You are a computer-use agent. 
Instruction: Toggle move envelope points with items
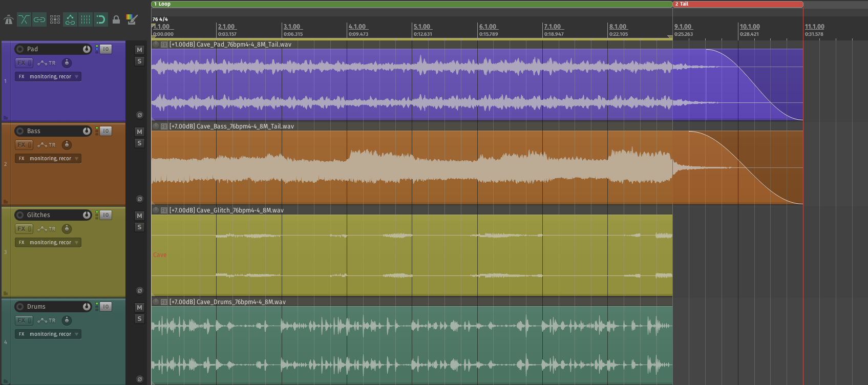pos(70,20)
